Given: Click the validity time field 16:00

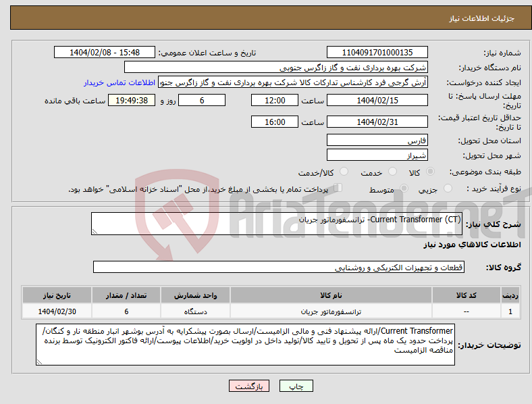Looking at the screenshot, I should tap(275, 122).
